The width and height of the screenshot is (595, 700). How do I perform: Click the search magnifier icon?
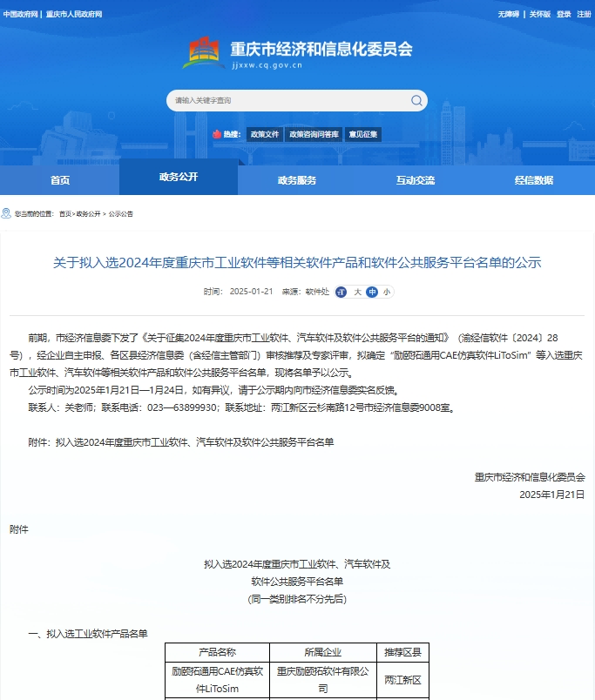click(x=416, y=100)
